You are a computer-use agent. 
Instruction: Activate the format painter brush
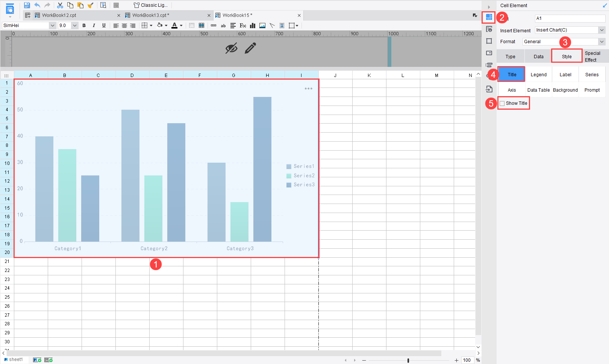[90, 5]
